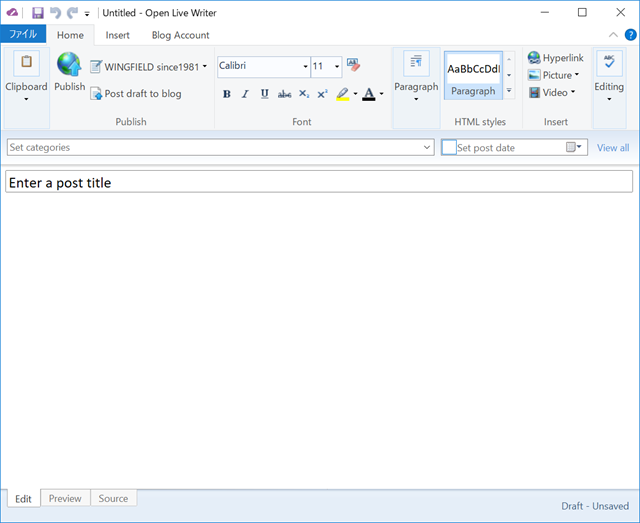Screen dimensions: 640x523
Task: Apply strikethrough formatting
Action: pyautogui.click(x=284, y=94)
